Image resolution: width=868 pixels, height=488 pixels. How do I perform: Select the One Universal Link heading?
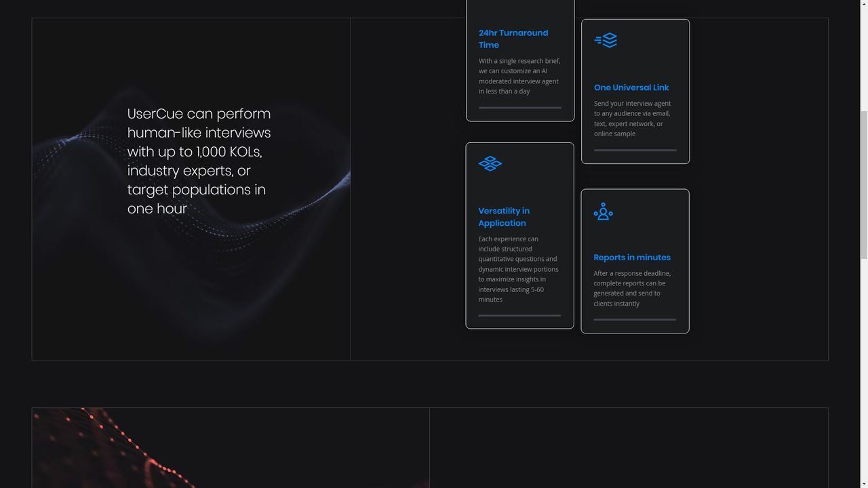631,87
